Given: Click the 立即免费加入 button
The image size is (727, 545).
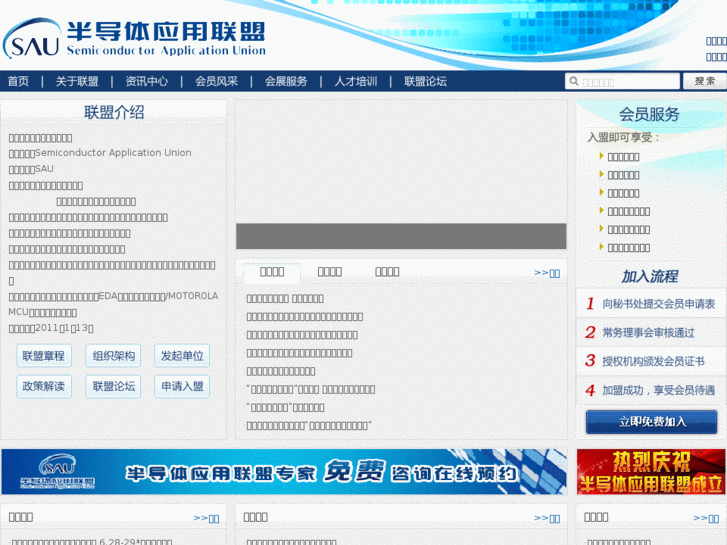Looking at the screenshot, I should coord(651,422).
